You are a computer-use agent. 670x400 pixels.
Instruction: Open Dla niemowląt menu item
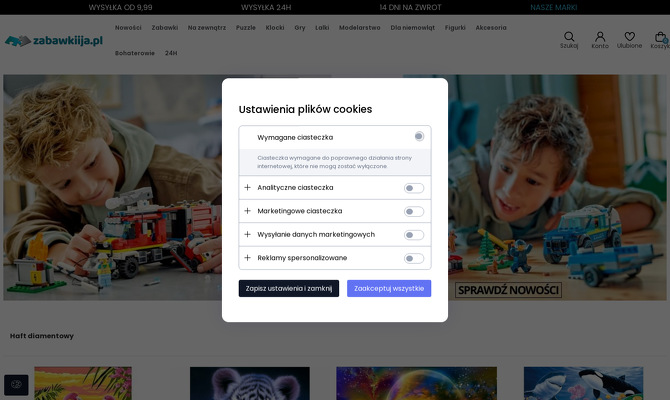coord(412,28)
